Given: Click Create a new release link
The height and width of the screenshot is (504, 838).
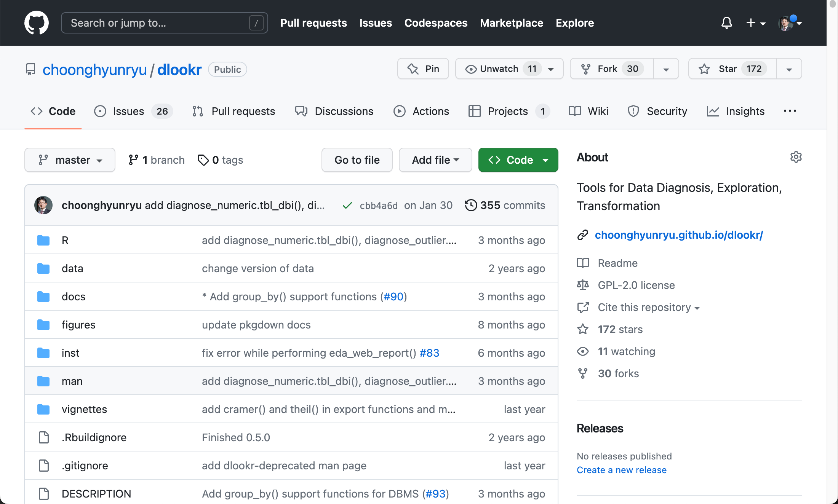Looking at the screenshot, I should click(x=621, y=470).
